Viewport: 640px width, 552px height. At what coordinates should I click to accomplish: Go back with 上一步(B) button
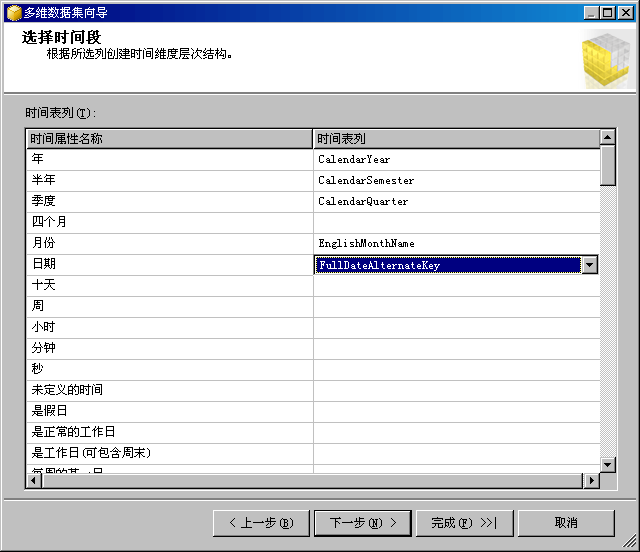(261, 523)
